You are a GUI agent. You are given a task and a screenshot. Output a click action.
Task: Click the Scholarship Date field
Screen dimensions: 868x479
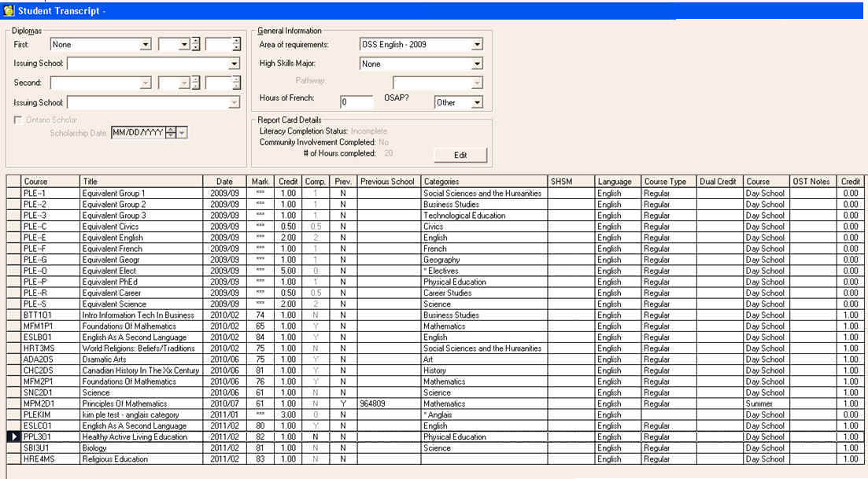(x=138, y=133)
